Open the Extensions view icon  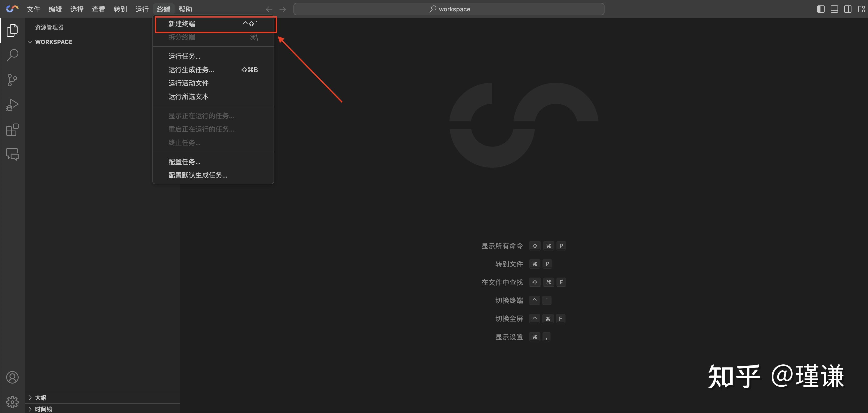(x=12, y=130)
